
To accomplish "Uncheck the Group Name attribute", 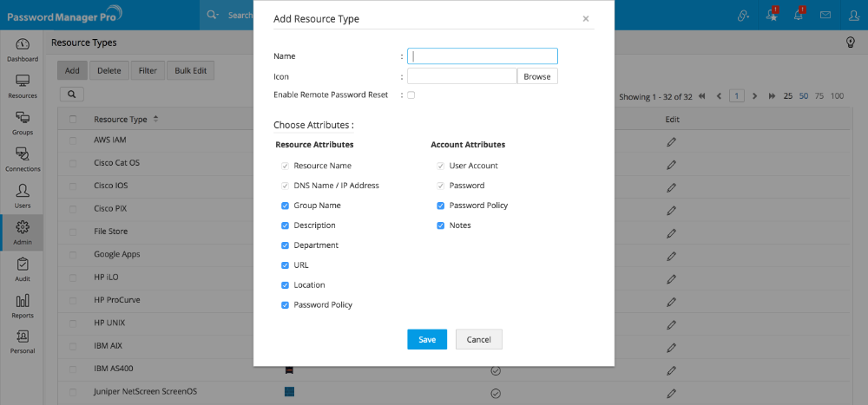I will click(x=285, y=206).
